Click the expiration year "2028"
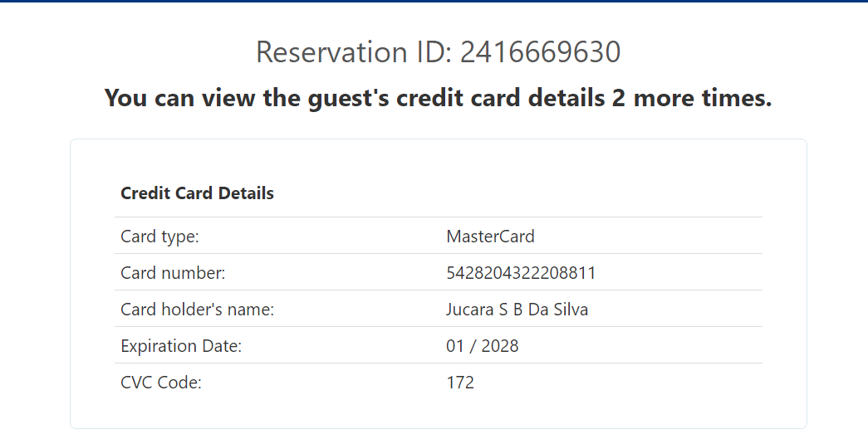Screen dimensions: 868x444 [x=499, y=346]
